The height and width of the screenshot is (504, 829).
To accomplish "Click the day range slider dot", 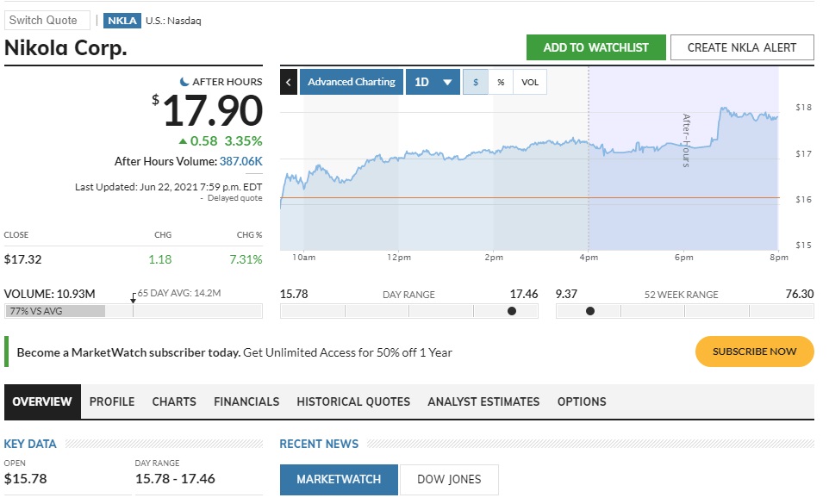I will pyautogui.click(x=512, y=311).
